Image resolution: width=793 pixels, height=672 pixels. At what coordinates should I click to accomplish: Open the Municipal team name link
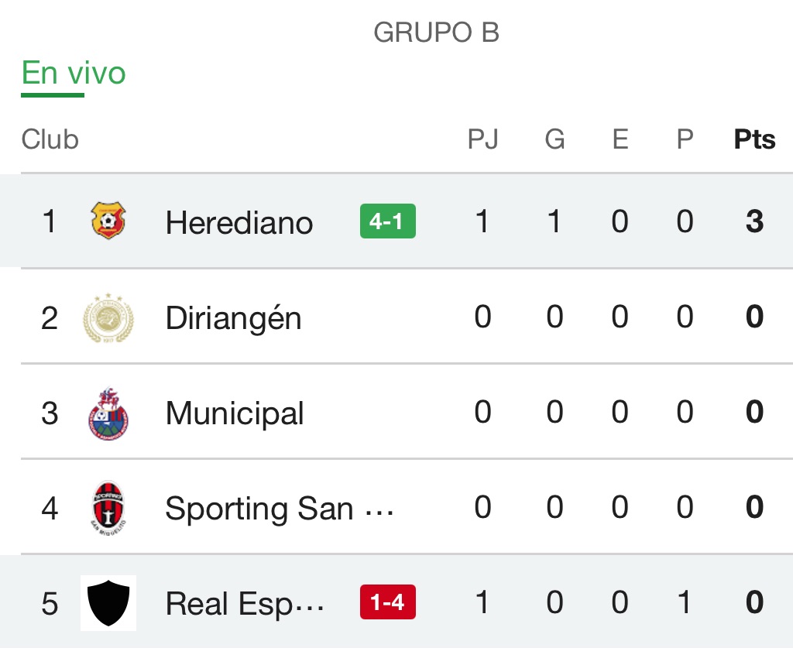[x=235, y=413]
